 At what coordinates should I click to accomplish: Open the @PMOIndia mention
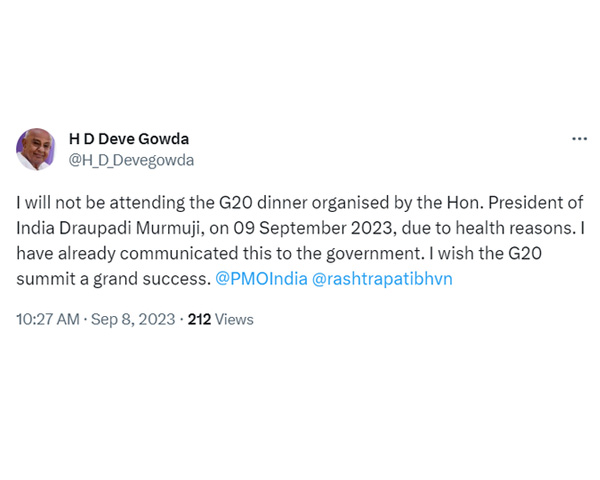coord(261,279)
